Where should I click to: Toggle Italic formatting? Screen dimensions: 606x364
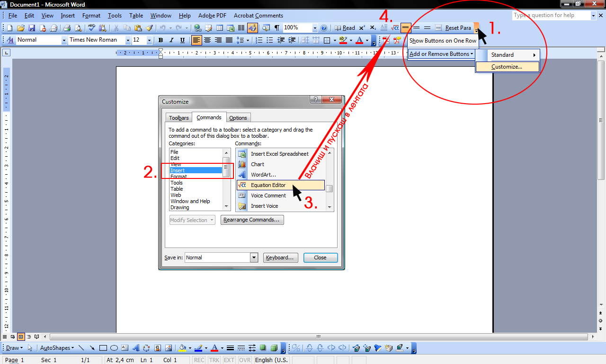click(x=171, y=40)
